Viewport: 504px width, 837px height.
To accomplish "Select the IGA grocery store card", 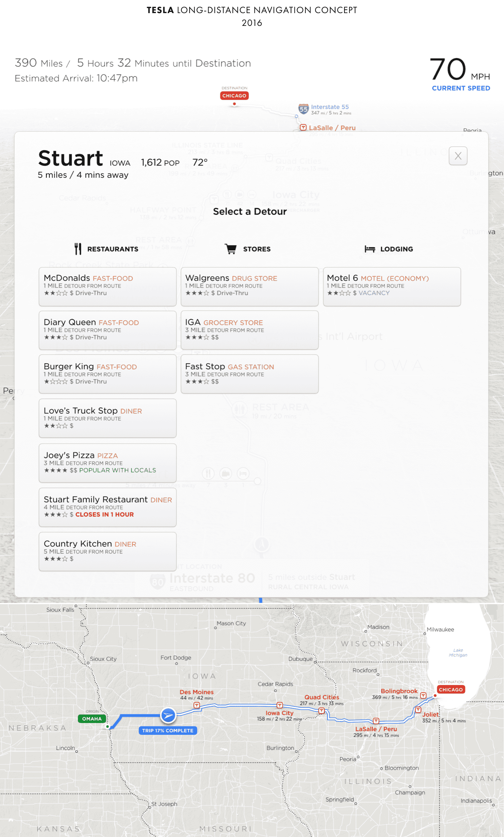I will point(250,330).
